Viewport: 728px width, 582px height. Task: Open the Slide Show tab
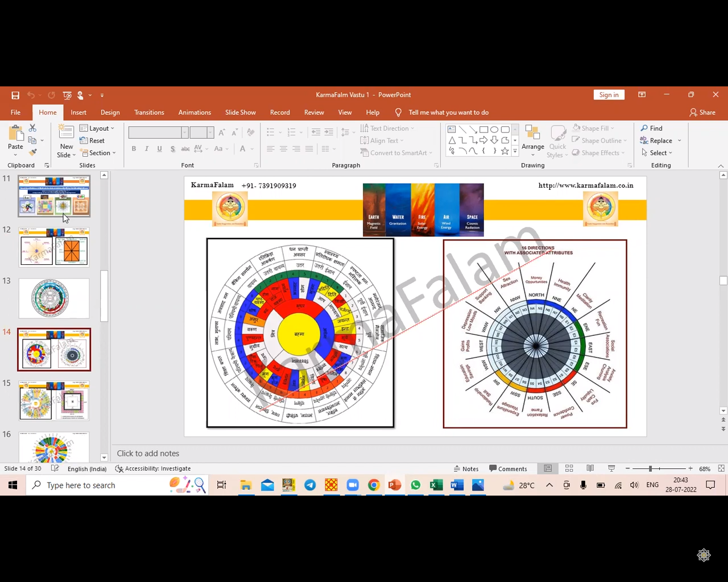click(240, 113)
